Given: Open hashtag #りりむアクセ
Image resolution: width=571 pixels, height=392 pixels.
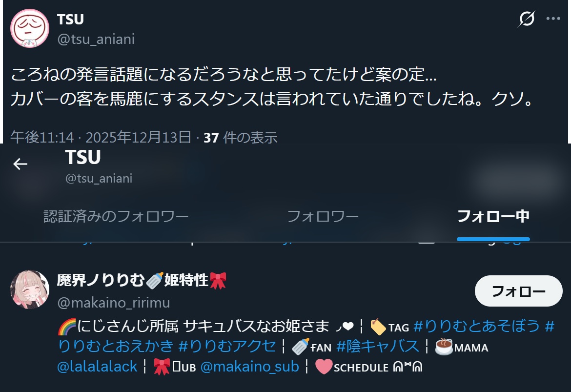Looking at the screenshot, I should coord(227,346).
